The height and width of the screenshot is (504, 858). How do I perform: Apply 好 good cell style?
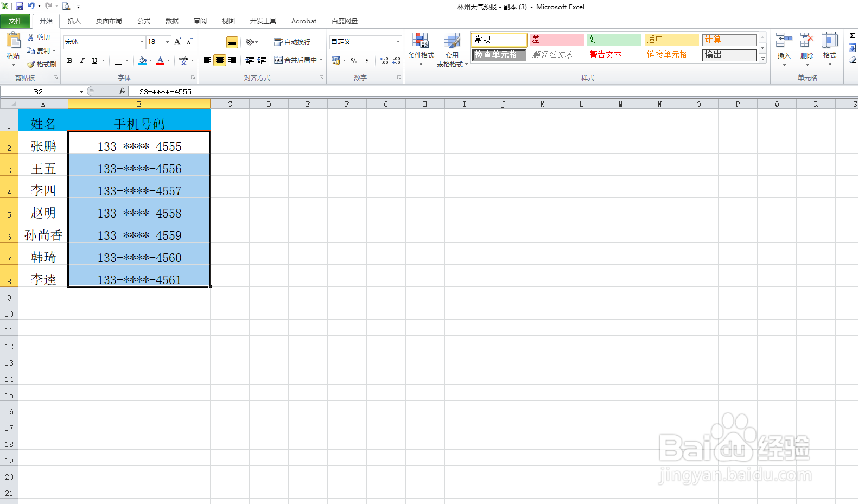pos(614,40)
